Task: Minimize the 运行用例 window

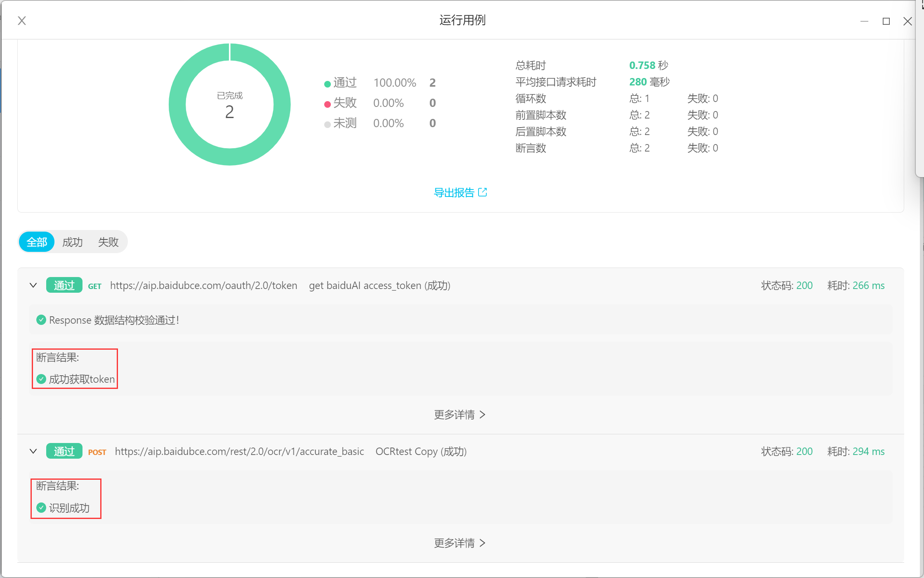Action: pos(864,21)
